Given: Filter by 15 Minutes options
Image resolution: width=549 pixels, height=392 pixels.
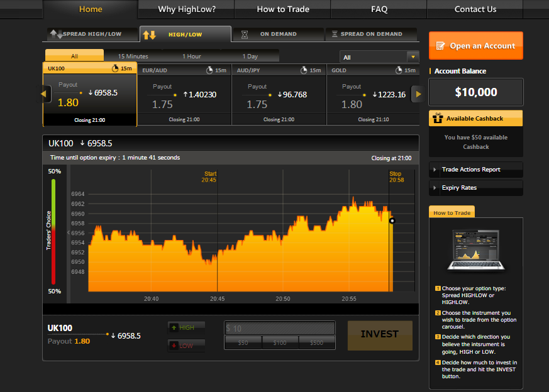Looking at the screenshot, I should coord(133,56).
